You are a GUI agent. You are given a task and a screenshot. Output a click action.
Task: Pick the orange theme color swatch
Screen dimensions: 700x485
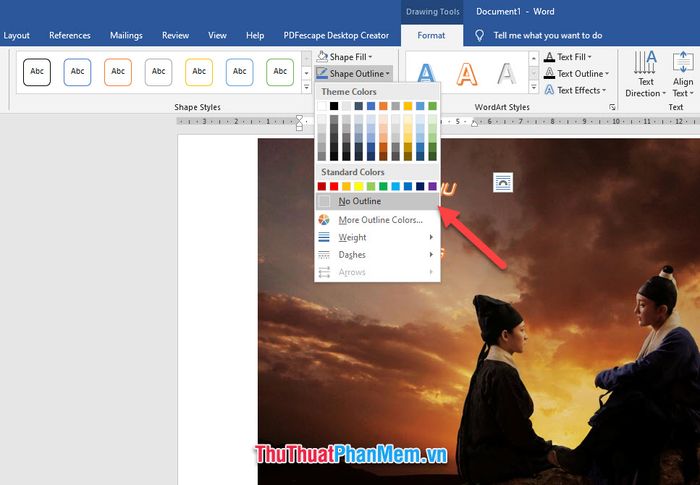click(x=383, y=106)
